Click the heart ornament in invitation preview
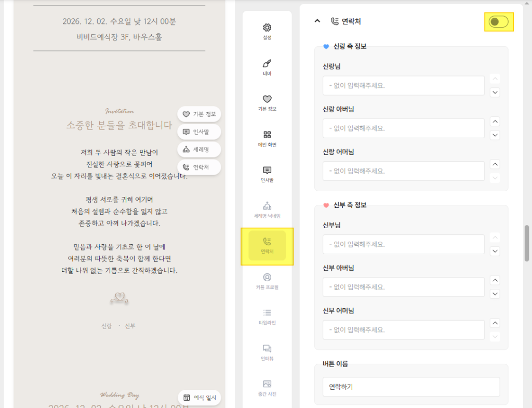This screenshot has height=408, width=532. 119,298
